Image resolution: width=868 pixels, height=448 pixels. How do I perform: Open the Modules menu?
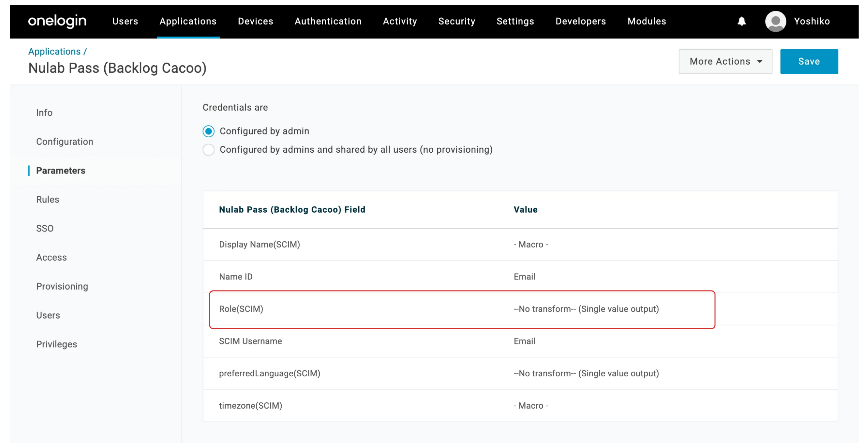point(647,21)
